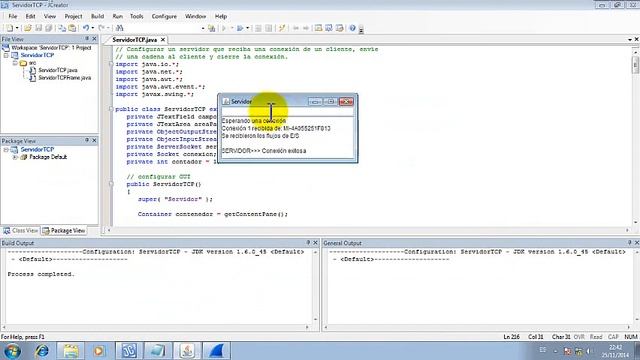Screen dimensions: 640x360
Task: Close the General Output panel
Action: [x=637, y=243]
